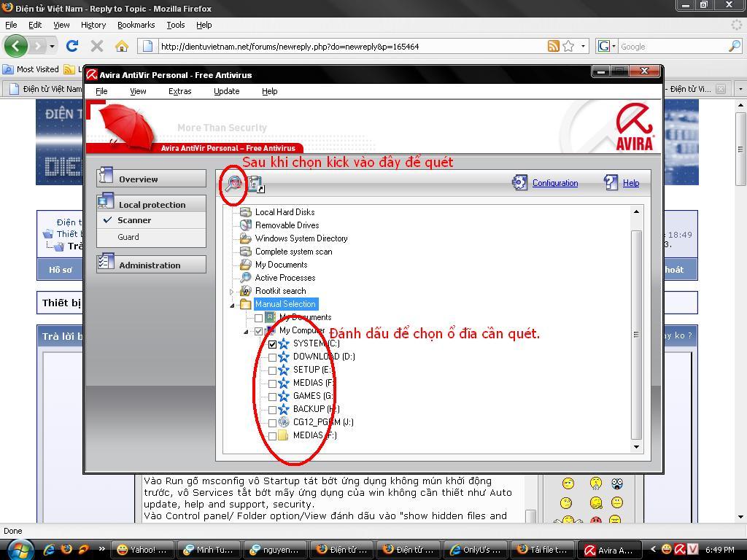
Task: Collapse the Manual Selection tree node
Action: click(x=232, y=305)
